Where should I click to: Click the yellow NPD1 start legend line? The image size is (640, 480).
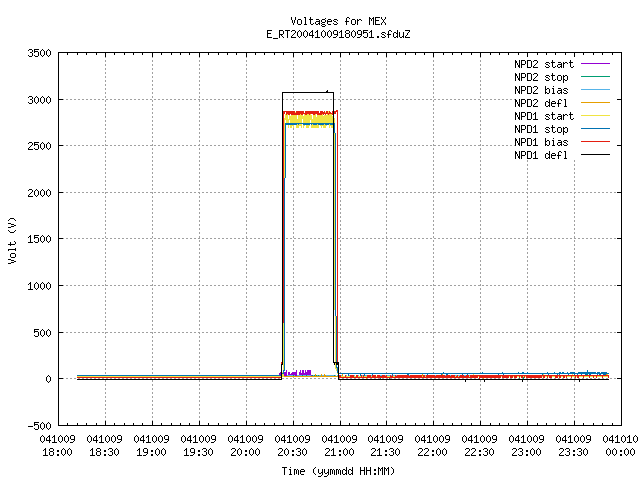pyautogui.click(x=595, y=116)
